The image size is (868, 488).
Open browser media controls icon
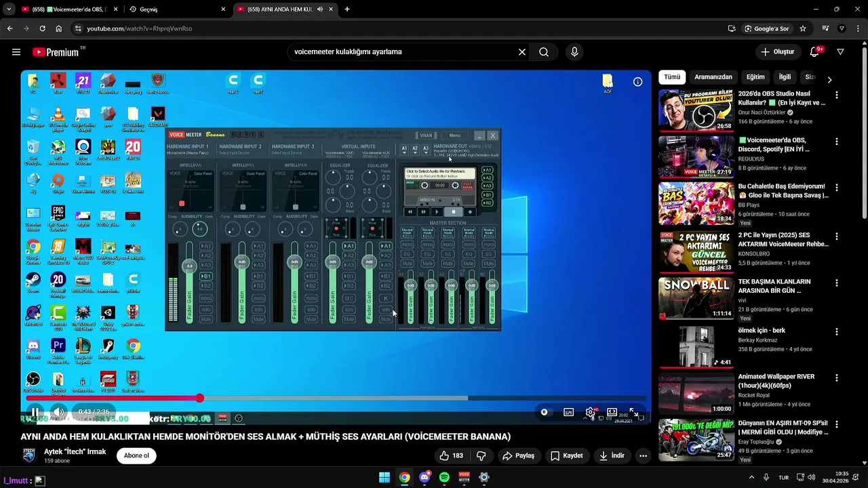(x=825, y=28)
